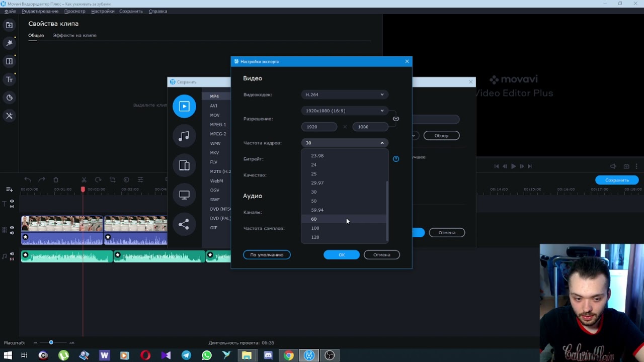
Task: Click the crop icon in timeline toolbar
Action: click(112, 180)
